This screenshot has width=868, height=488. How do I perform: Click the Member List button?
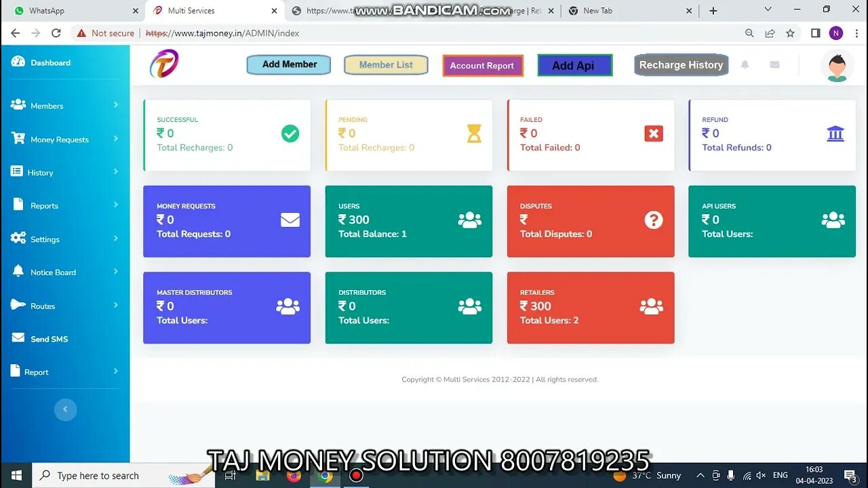(x=386, y=65)
